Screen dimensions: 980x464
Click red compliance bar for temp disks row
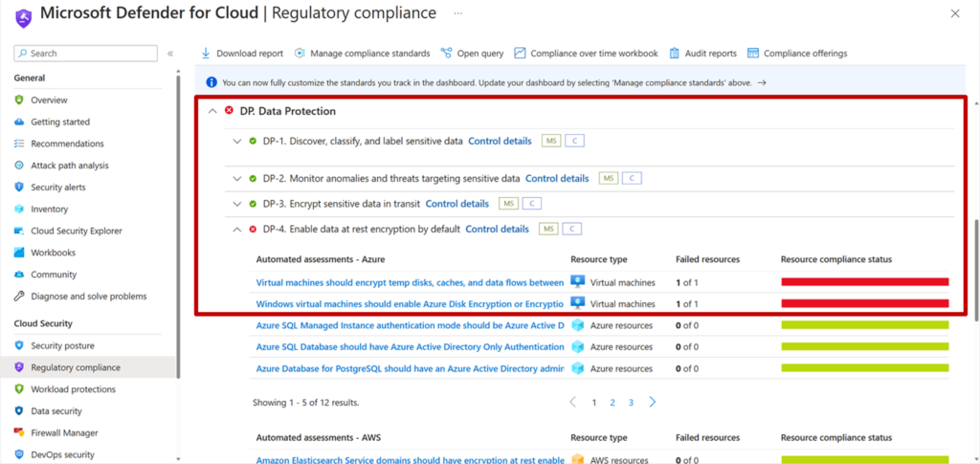pos(865,282)
